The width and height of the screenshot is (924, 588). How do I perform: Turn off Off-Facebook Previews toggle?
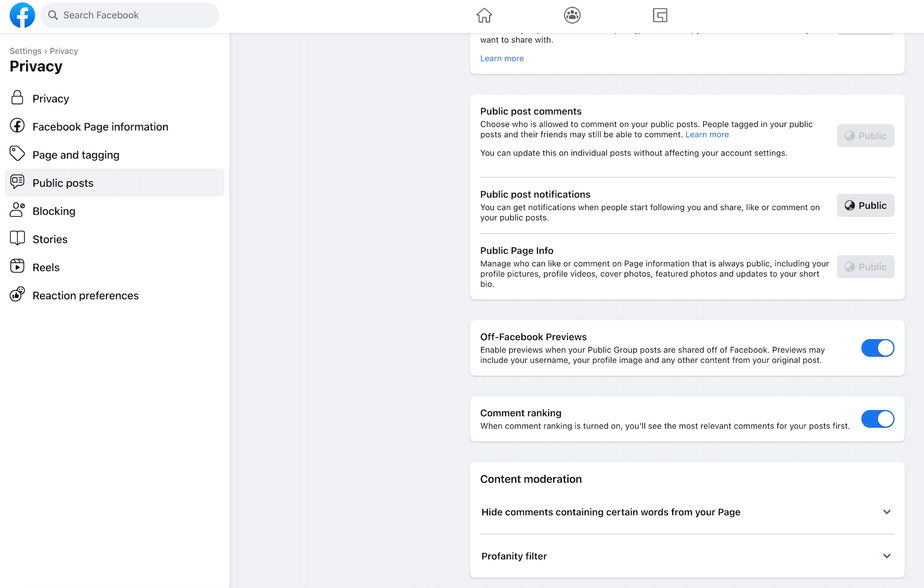click(877, 348)
